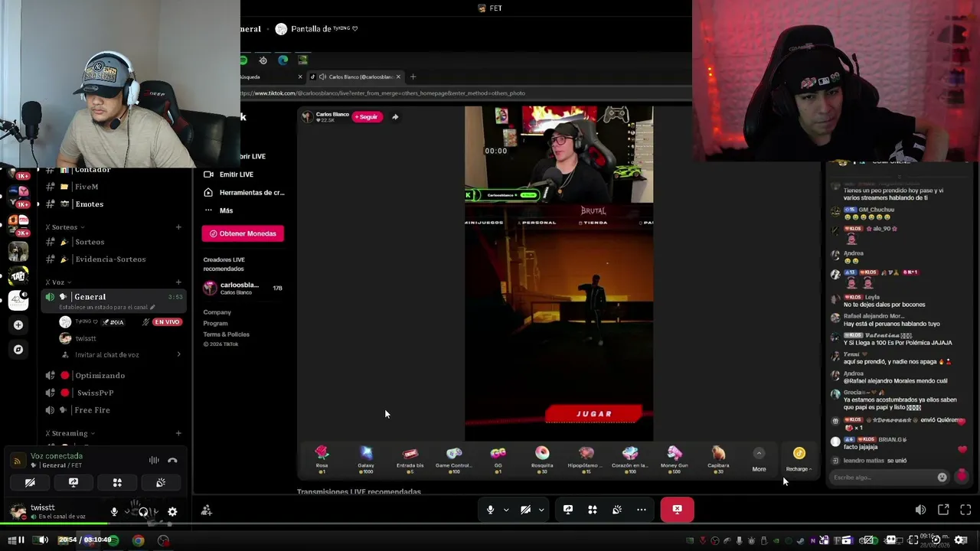Screen dimensions: 980x551
Task: Expand More gifts in TikTok gift bar
Action: coord(759,460)
